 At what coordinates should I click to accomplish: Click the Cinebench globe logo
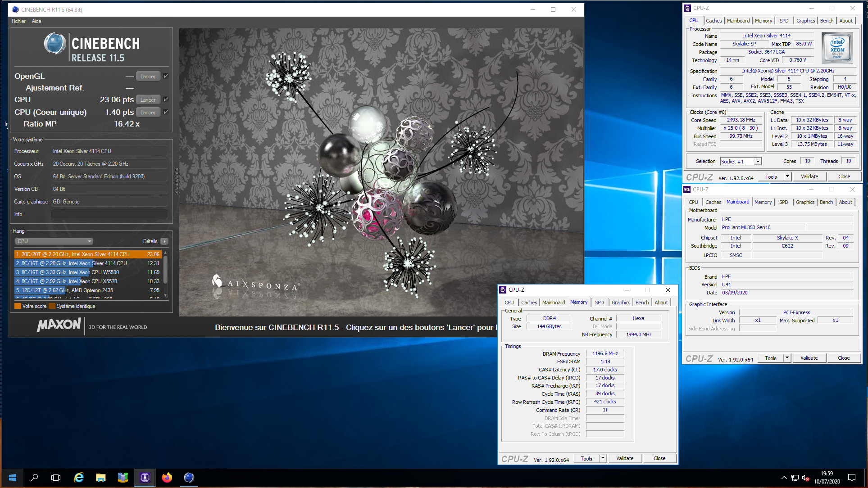[x=55, y=44]
